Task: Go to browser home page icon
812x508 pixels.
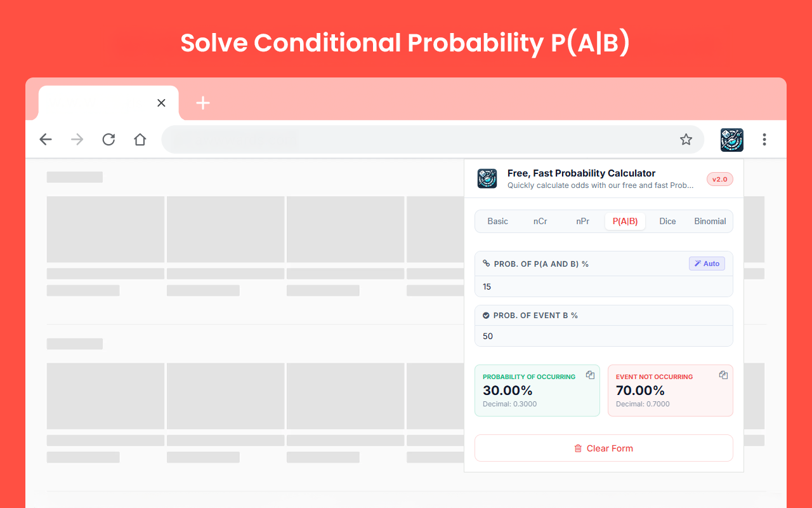Action: [140, 140]
